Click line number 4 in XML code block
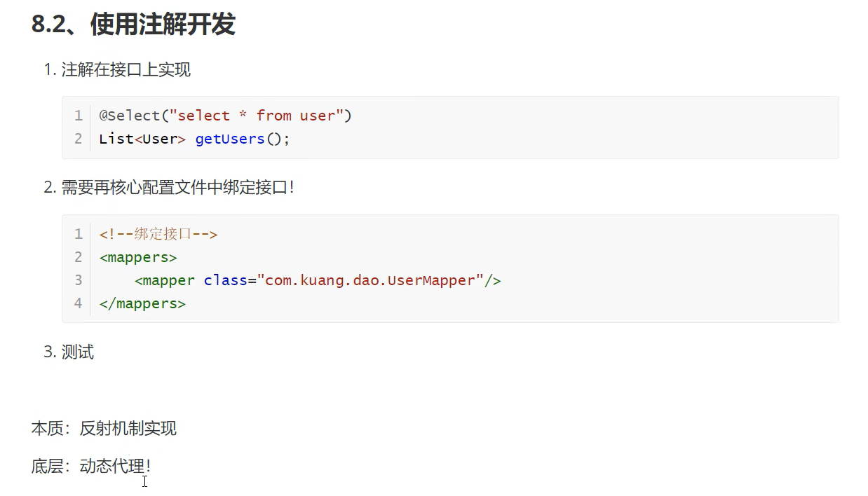Image resolution: width=868 pixels, height=496 pixels. click(78, 303)
